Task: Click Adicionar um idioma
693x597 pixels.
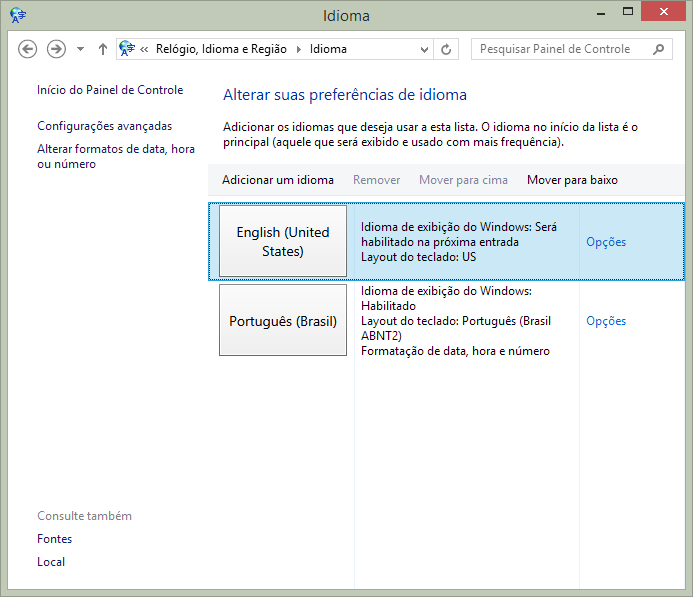Action: (278, 180)
